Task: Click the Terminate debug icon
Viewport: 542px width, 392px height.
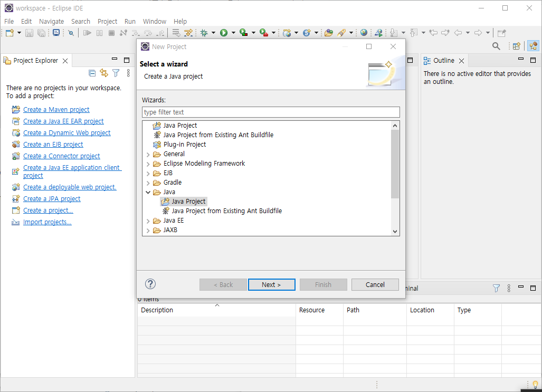Action: pyautogui.click(x=111, y=33)
